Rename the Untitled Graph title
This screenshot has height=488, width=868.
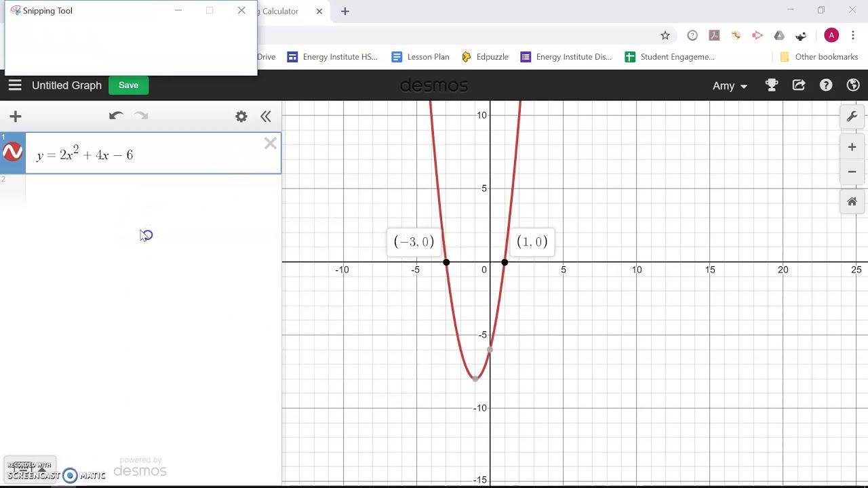tap(66, 85)
